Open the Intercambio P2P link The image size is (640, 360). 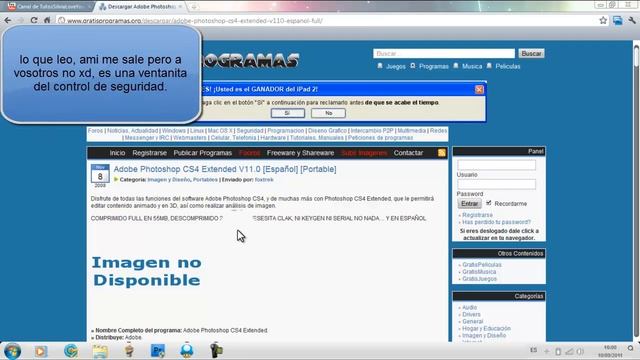(372, 131)
